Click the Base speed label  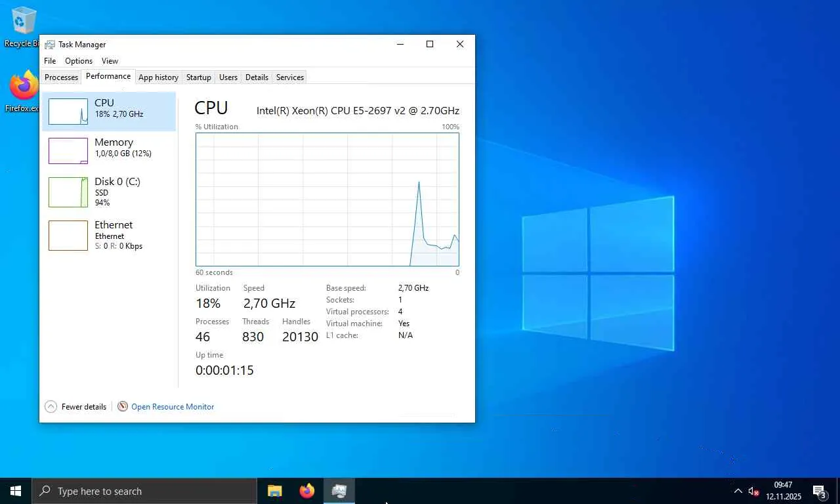click(x=346, y=288)
